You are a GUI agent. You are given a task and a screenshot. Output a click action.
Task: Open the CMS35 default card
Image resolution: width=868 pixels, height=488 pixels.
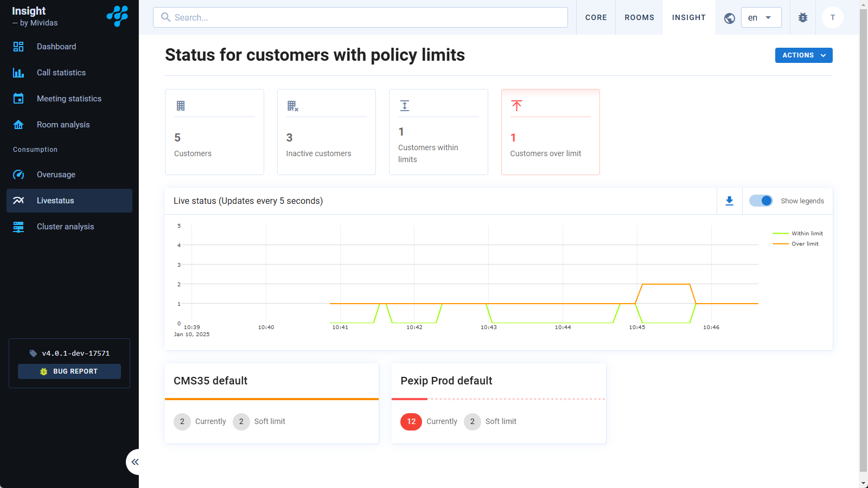tap(272, 403)
